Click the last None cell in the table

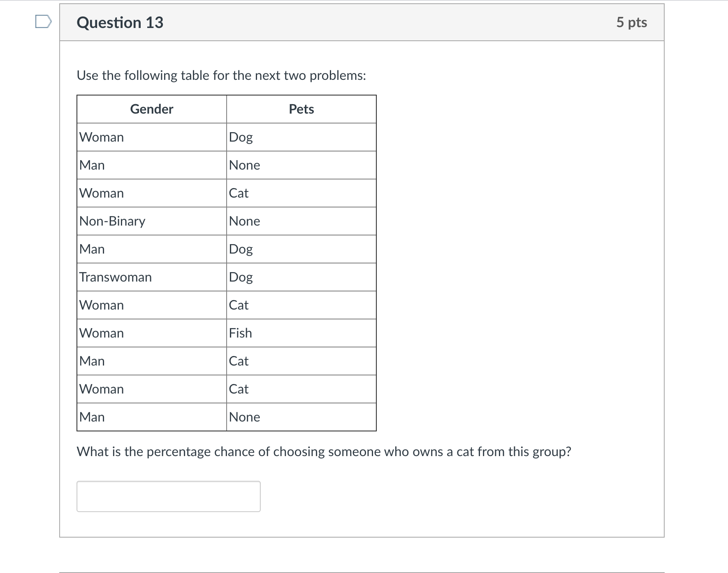coord(244,417)
